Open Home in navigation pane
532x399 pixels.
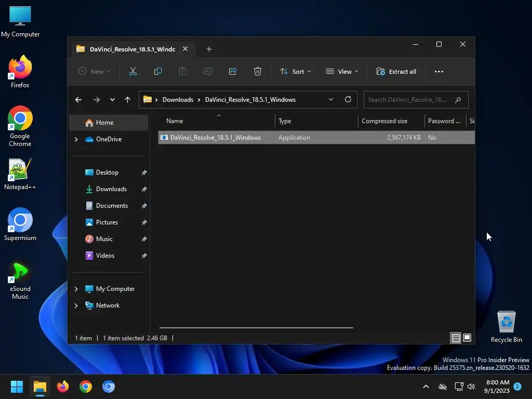pos(109,123)
